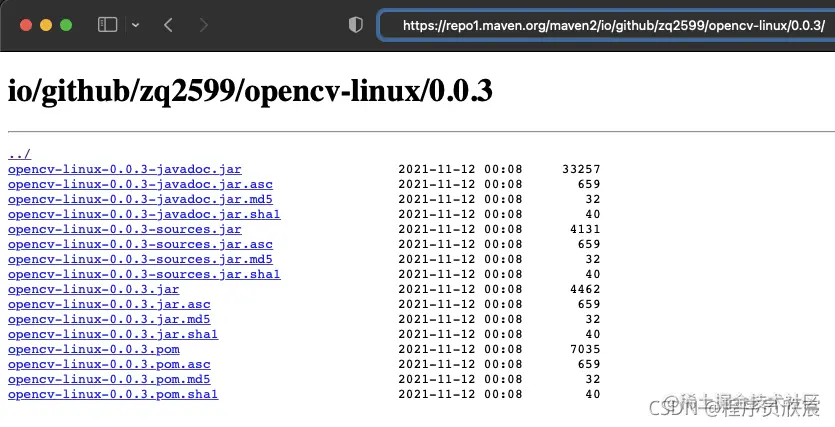
Task: Select size 32 on the pom.md5 row
Action: pos(593,379)
